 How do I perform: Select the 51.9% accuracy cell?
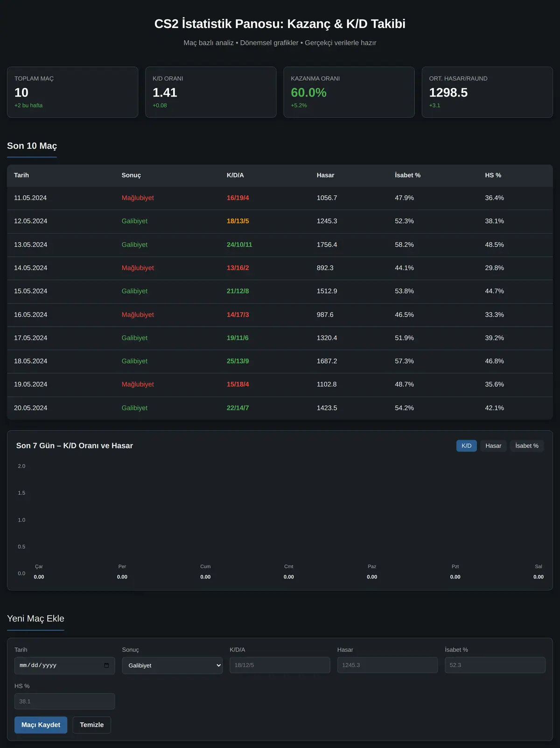point(404,338)
